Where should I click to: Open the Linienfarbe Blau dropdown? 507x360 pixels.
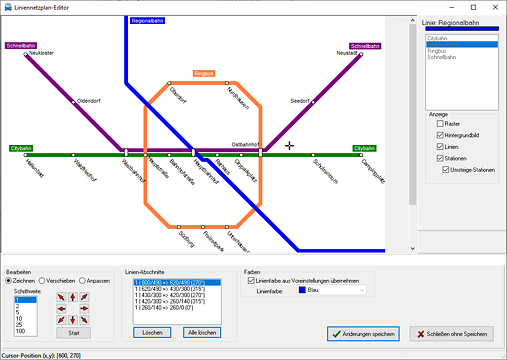(x=332, y=290)
